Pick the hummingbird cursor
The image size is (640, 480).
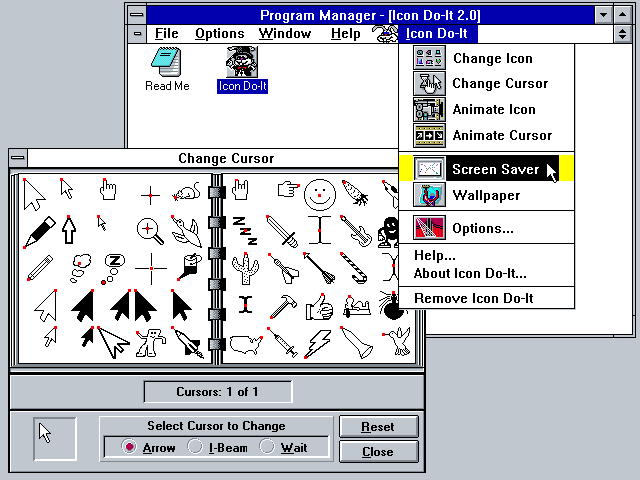(x=398, y=342)
